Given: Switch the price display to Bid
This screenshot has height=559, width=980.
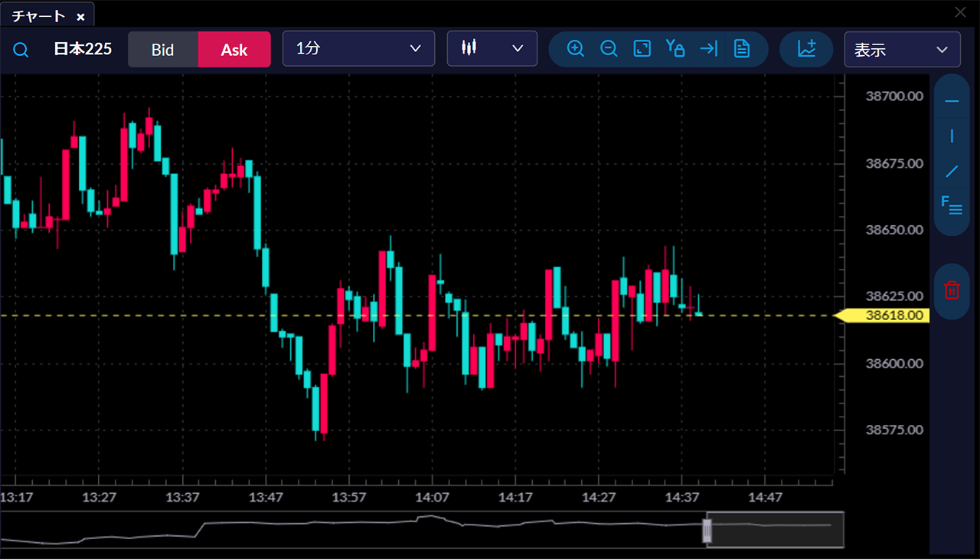Looking at the screenshot, I should click(163, 50).
